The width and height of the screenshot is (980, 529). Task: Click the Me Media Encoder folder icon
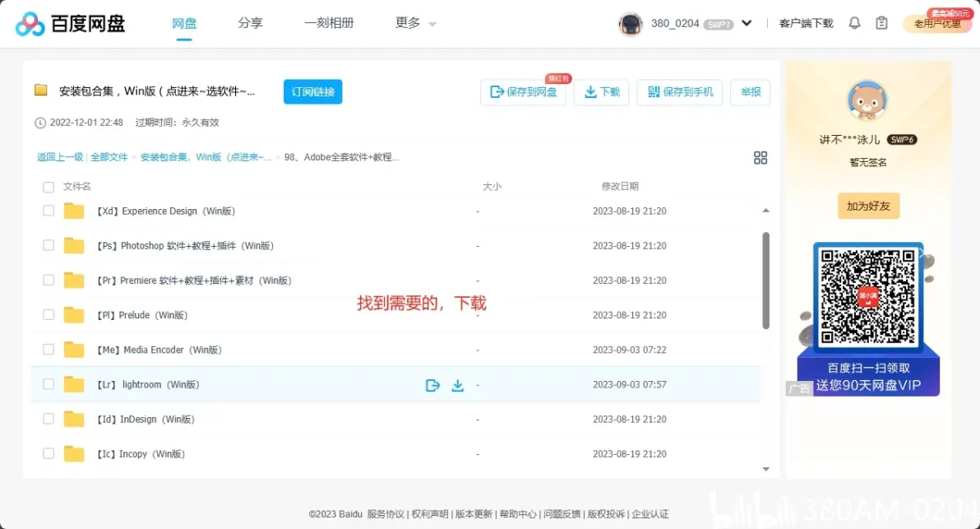(x=74, y=350)
